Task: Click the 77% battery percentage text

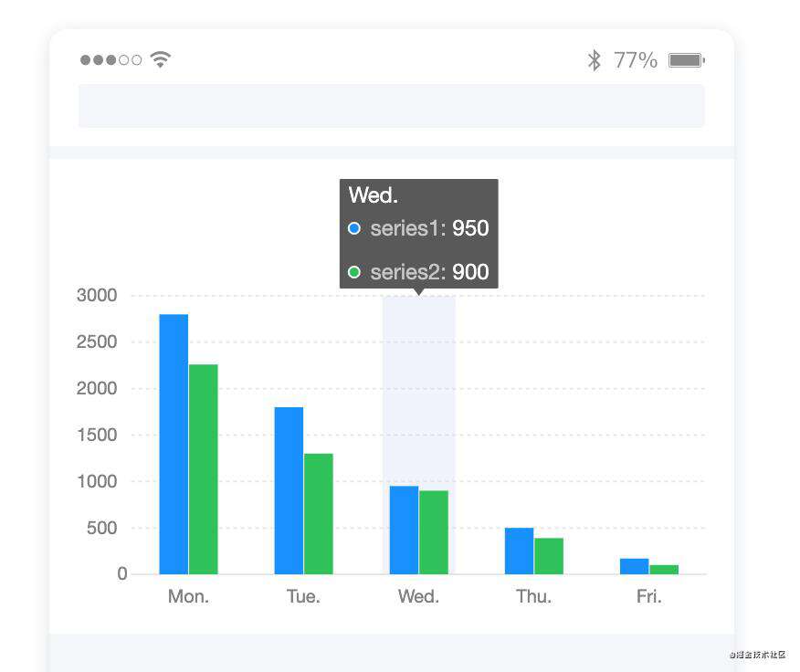Action: point(636,60)
